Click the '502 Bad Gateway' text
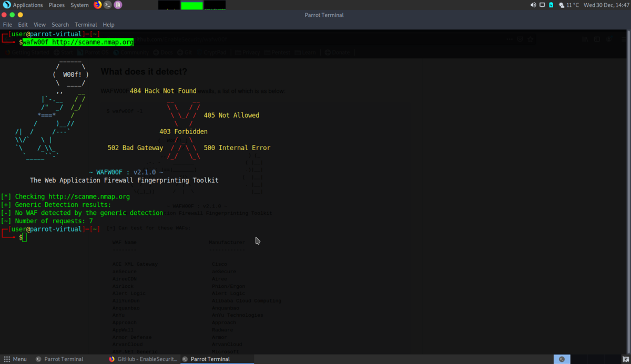Viewport: 631px width, 364px height. [x=135, y=148]
